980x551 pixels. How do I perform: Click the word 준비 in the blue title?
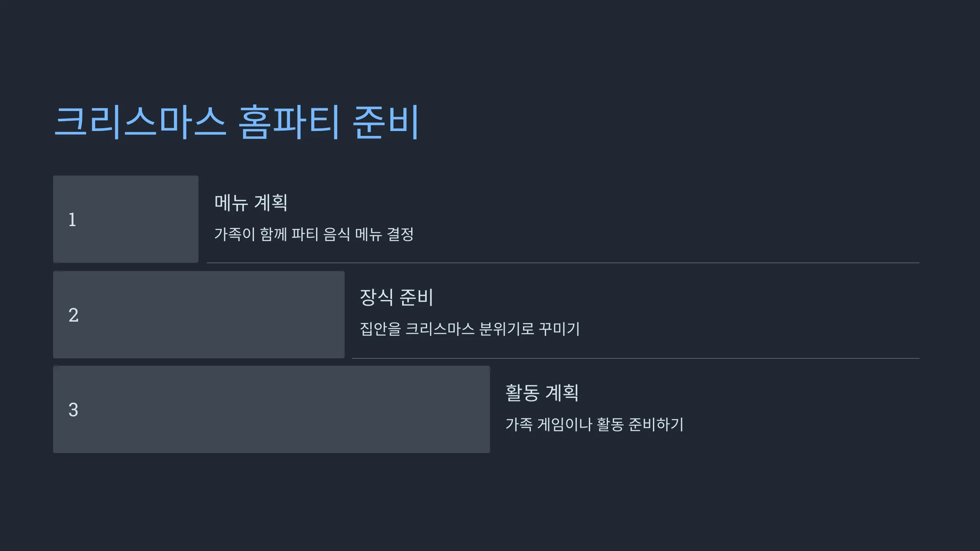pyautogui.click(x=385, y=122)
